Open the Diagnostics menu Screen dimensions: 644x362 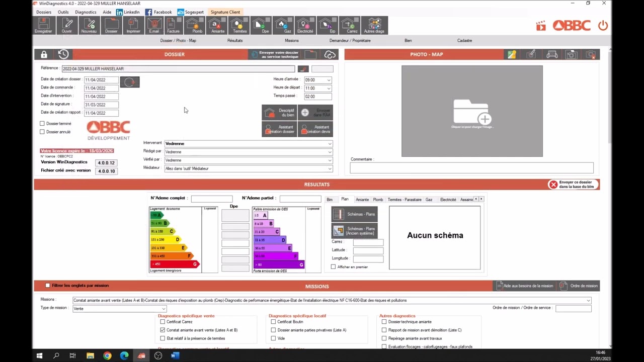point(86,12)
